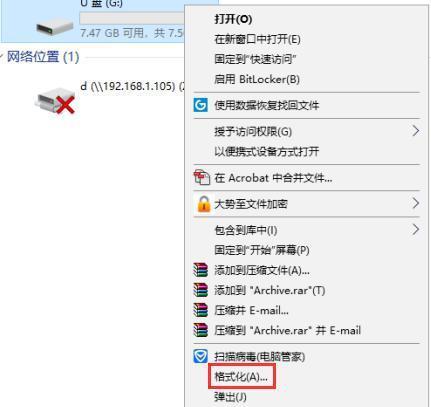
Task: Expand the 包含到库中(I) submenu arrow
Action: click(x=415, y=229)
